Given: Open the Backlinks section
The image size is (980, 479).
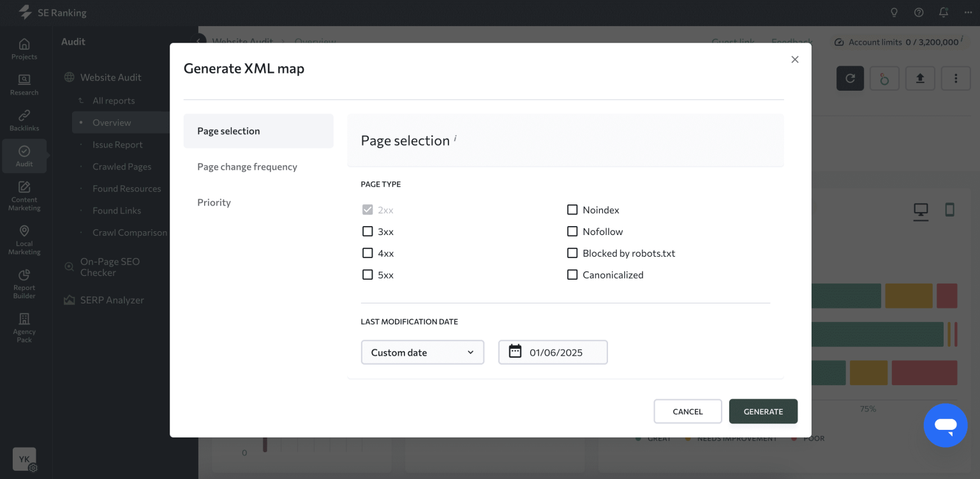Looking at the screenshot, I should [24, 119].
